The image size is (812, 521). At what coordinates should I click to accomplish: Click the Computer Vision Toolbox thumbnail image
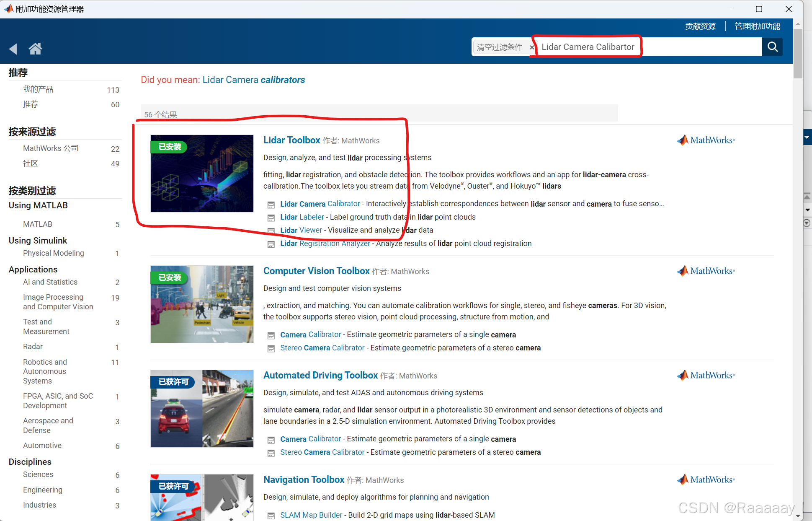(202, 304)
